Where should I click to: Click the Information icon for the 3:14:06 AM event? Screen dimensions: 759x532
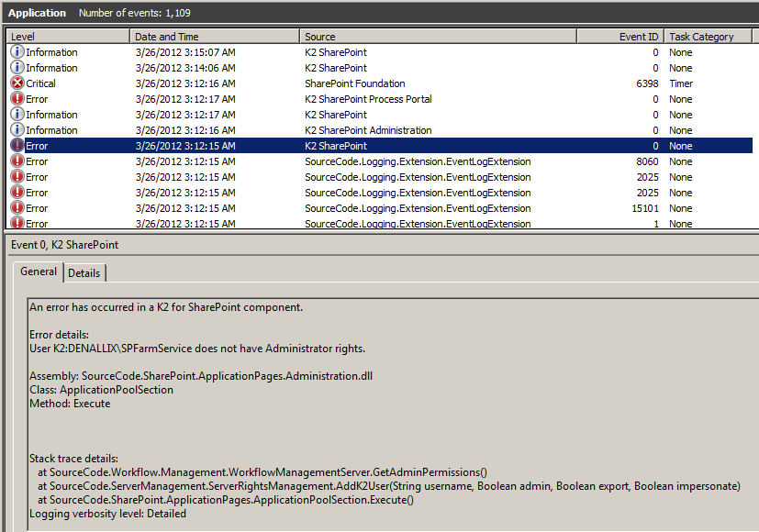17,67
